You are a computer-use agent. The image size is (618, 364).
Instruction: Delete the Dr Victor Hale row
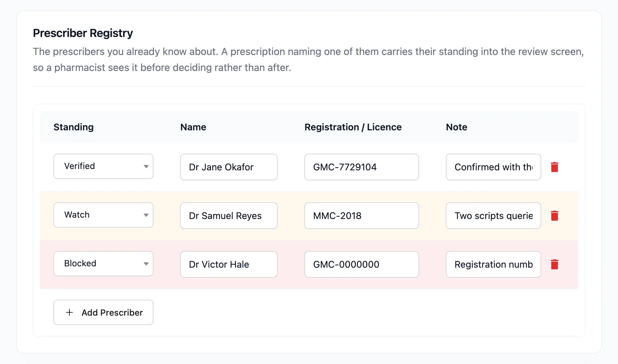(554, 264)
